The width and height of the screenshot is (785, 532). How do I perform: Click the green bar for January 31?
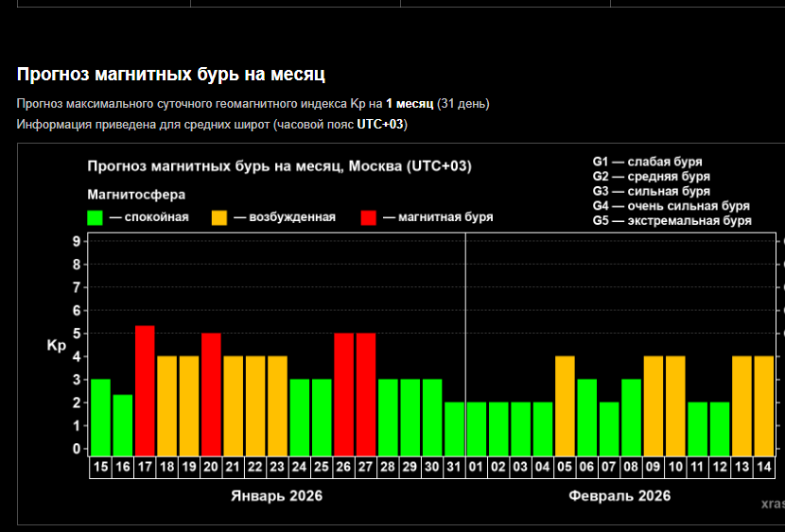point(454,427)
